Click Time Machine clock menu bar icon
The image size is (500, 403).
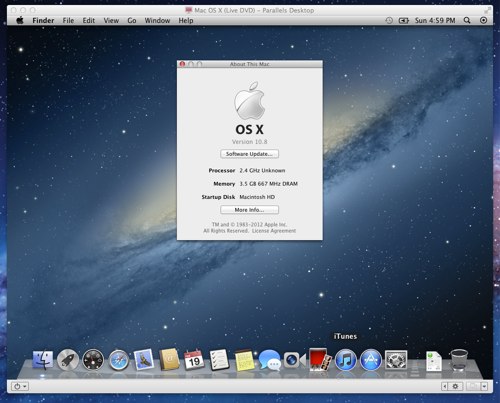pos(389,21)
